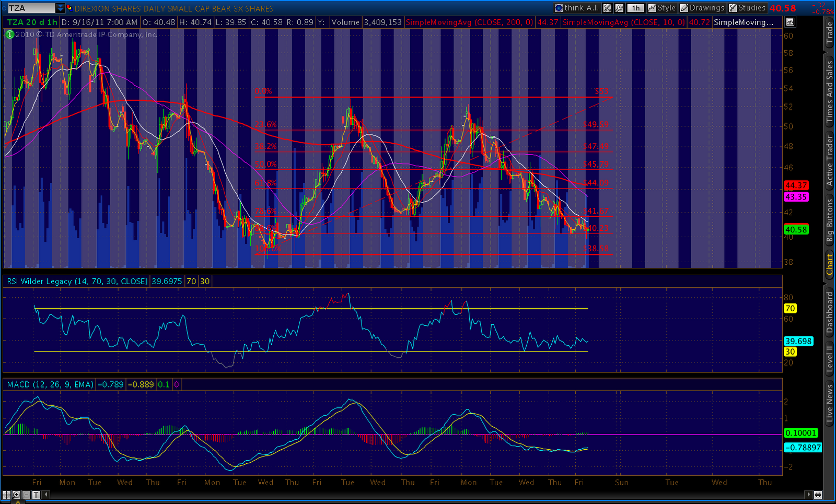Click the yellow 70 RSI level tag
836x504 pixels.
(x=790, y=309)
